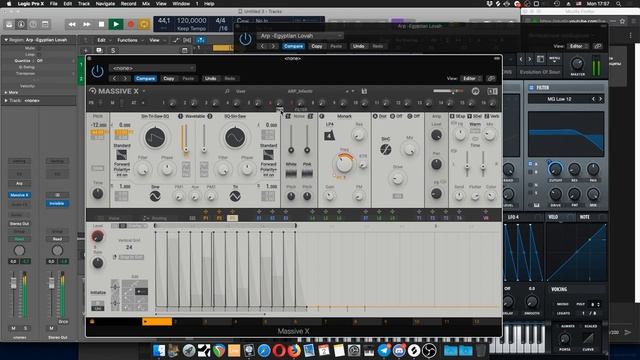Viewport: 640px width, 360px height.
Task: Toggle the yellow Cycle button in transport
Action: click(144, 24)
